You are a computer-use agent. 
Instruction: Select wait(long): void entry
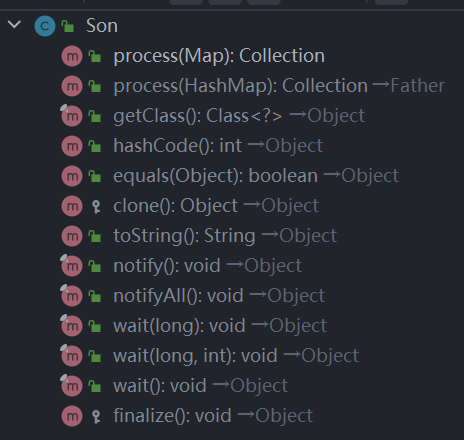(220, 326)
